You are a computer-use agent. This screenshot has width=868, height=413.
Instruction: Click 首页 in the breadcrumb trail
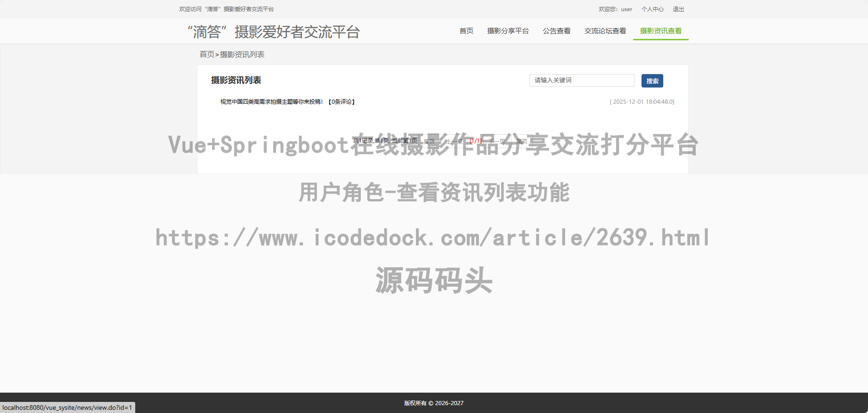click(207, 55)
